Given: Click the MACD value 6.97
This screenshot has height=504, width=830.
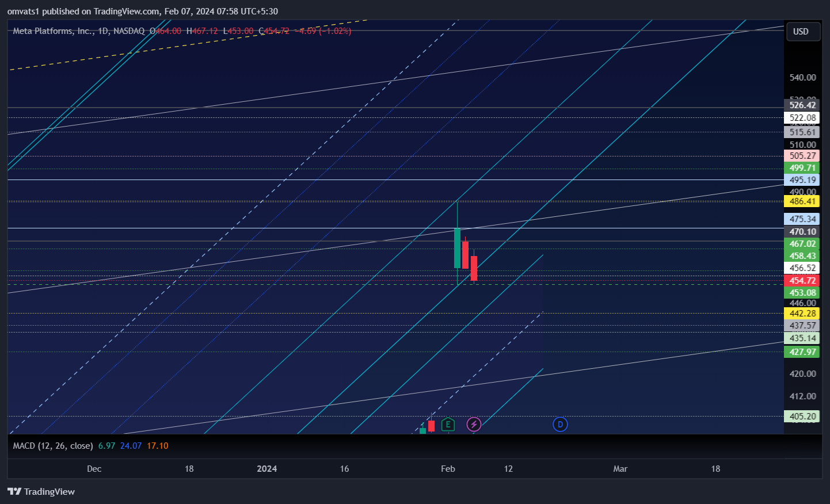Looking at the screenshot, I should (106, 446).
